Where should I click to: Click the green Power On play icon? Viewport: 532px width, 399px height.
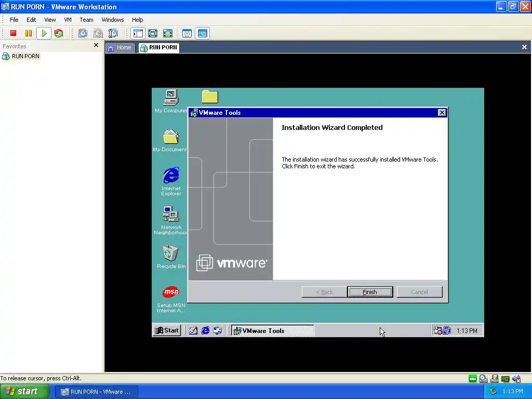point(44,33)
